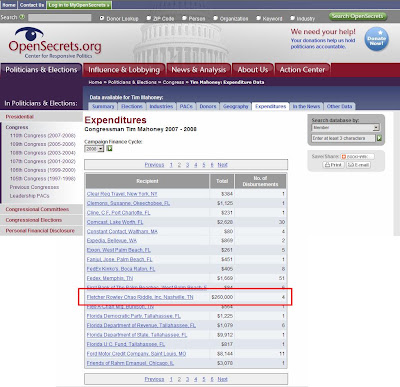Open 110th Congress (2007-2008) in sidebar
Screen dimensions: 400x387
point(43,136)
